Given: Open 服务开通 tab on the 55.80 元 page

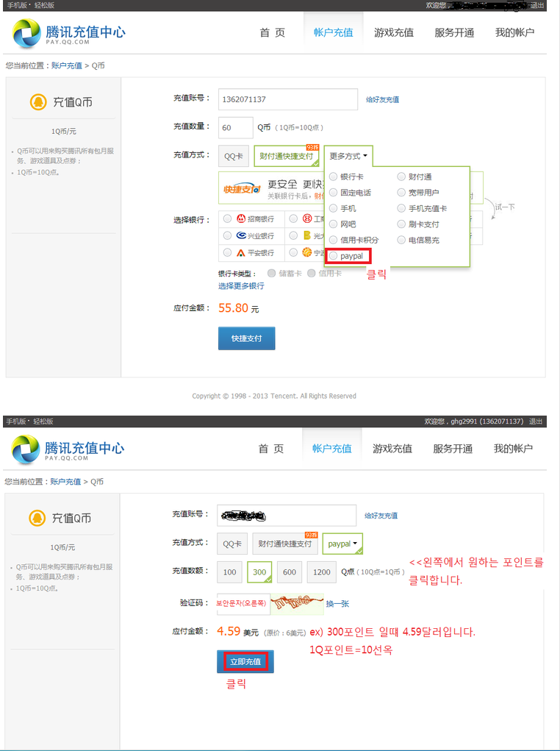Looking at the screenshot, I should point(454,32).
